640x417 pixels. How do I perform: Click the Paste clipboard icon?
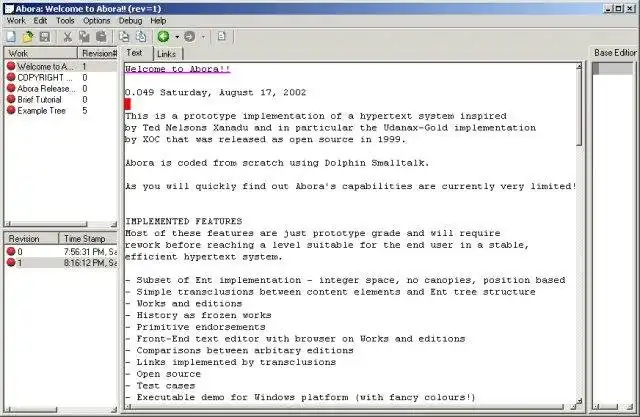coord(101,37)
